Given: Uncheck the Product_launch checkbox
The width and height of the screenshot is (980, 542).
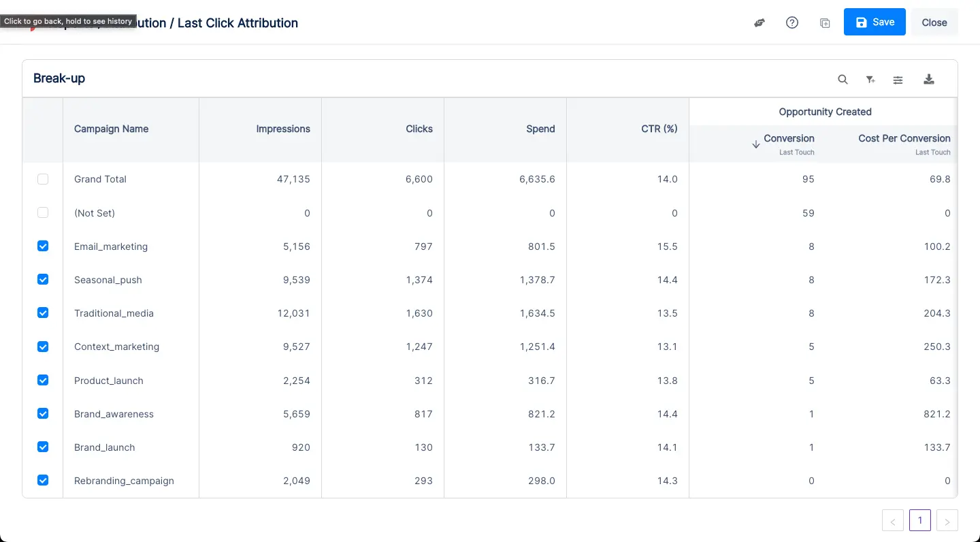Looking at the screenshot, I should (x=43, y=380).
